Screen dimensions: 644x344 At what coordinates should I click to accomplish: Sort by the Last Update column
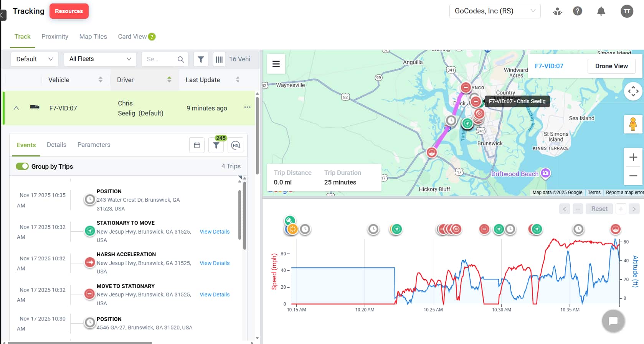point(237,80)
